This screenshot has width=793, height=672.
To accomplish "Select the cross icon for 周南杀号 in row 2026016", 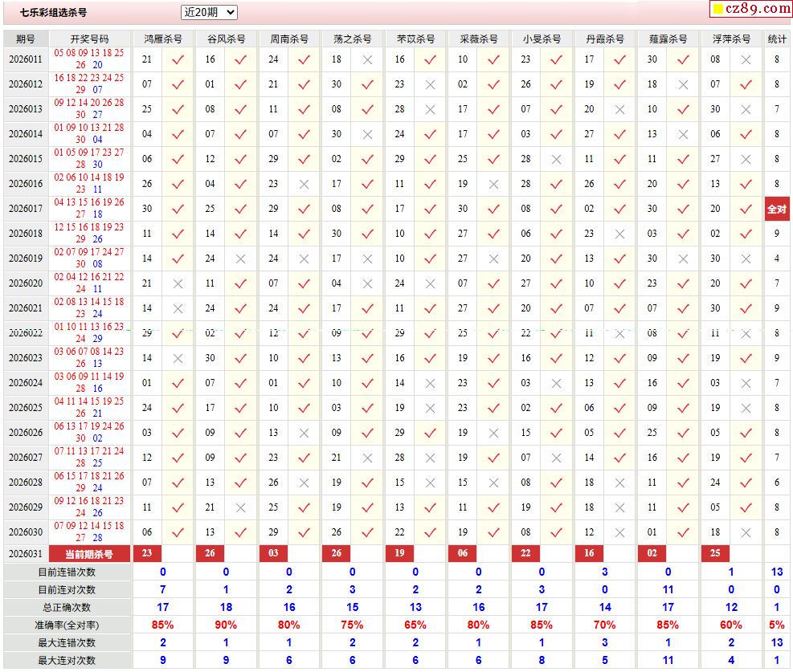I will [304, 184].
